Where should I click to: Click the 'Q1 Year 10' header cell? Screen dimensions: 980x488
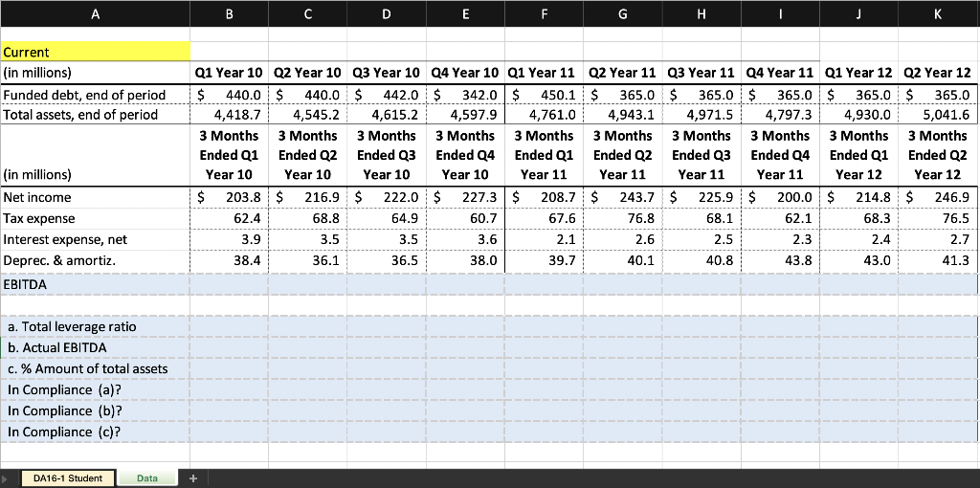(230, 73)
